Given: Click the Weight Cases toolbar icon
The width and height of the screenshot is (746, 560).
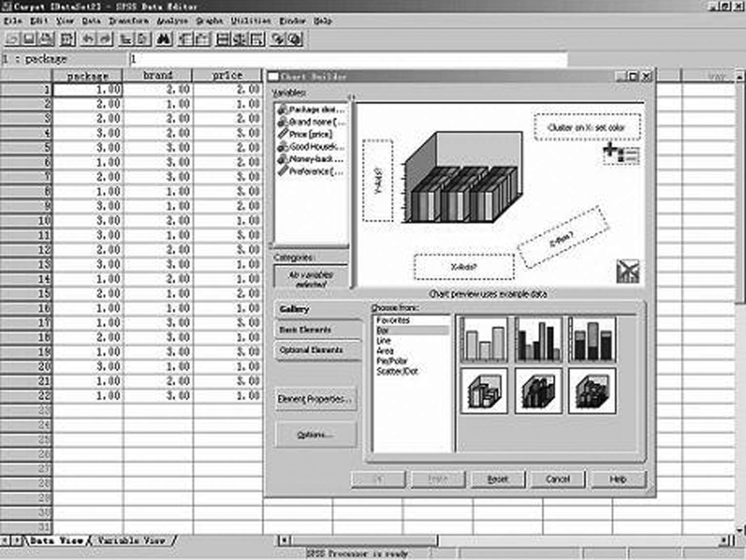Looking at the screenshot, I should 240,39.
